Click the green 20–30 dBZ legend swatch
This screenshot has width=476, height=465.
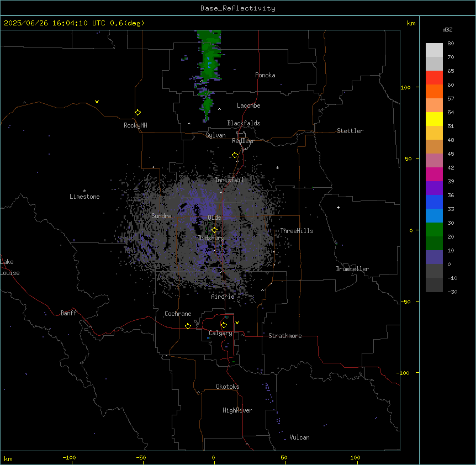pyautogui.click(x=434, y=230)
